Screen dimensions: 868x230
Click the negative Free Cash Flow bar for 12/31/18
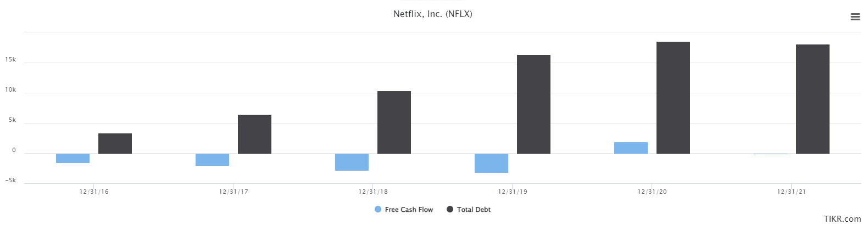[352, 162]
